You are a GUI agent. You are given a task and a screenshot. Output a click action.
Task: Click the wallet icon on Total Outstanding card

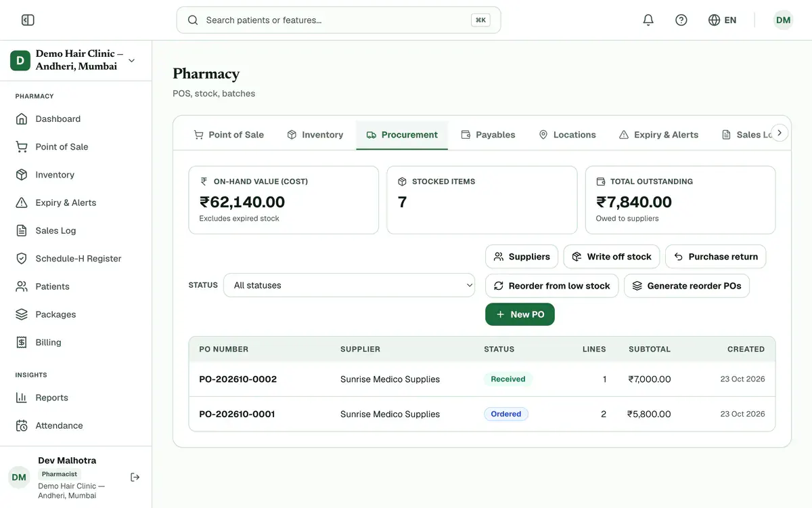pos(601,182)
